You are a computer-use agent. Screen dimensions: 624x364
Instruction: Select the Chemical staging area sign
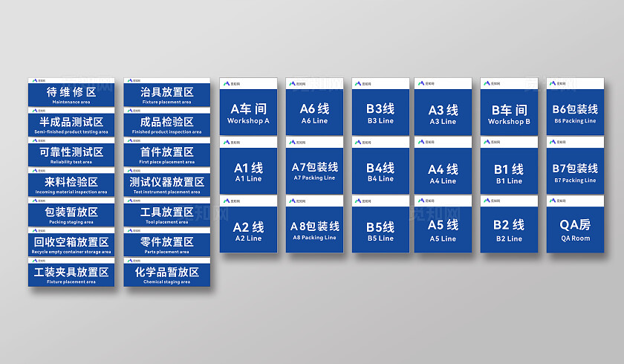pyautogui.click(x=168, y=275)
